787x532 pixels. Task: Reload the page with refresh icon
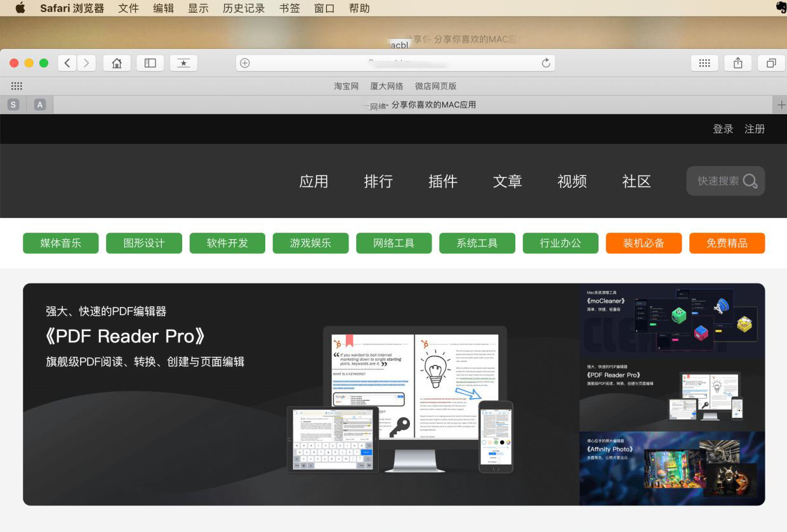click(x=546, y=63)
